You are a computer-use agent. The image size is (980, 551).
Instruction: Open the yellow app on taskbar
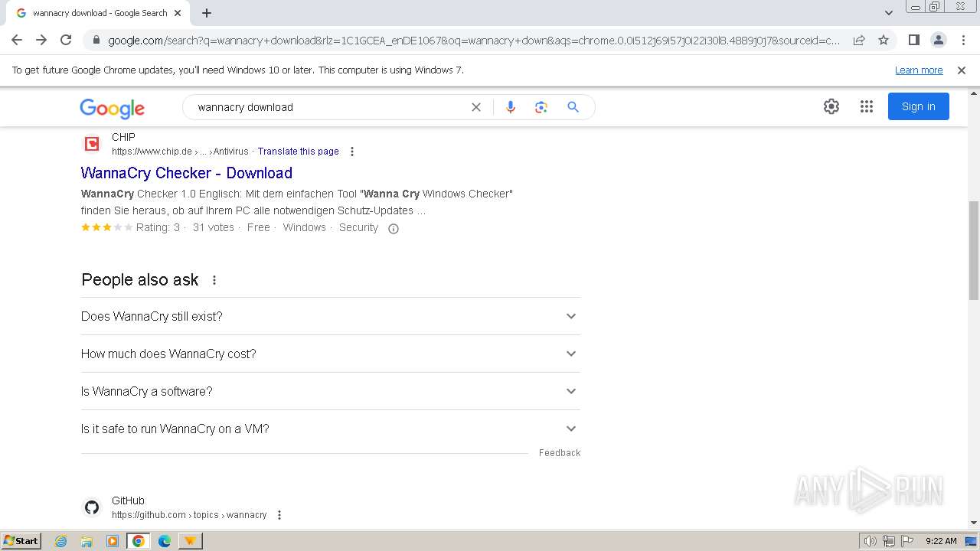click(x=190, y=541)
